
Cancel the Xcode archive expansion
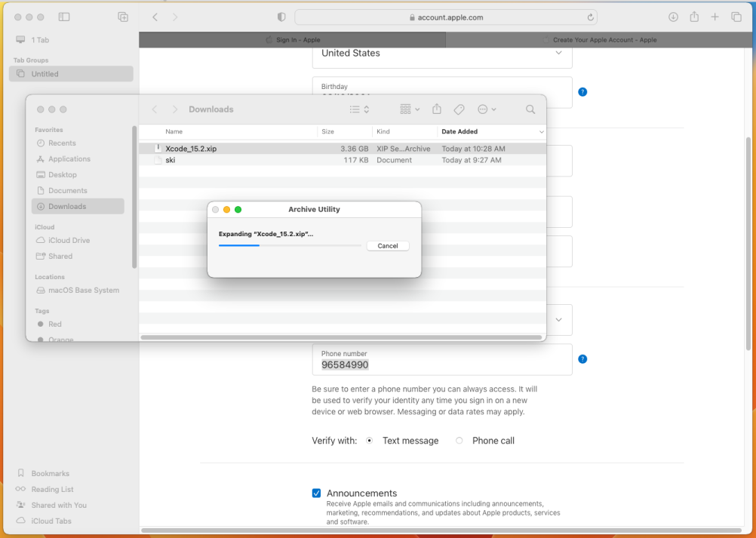[x=388, y=246]
